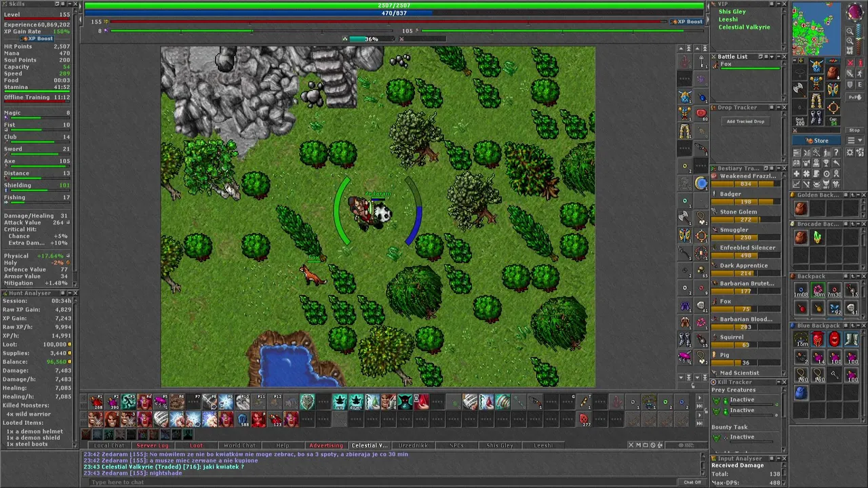The width and height of the screenshot is (868, 488).
Task: Open the question mark help icon
Action: point(836,152)
